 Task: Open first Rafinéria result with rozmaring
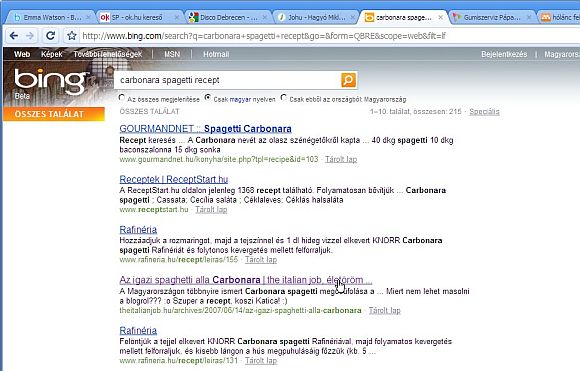pyautogui.click(x=138, y=230)
